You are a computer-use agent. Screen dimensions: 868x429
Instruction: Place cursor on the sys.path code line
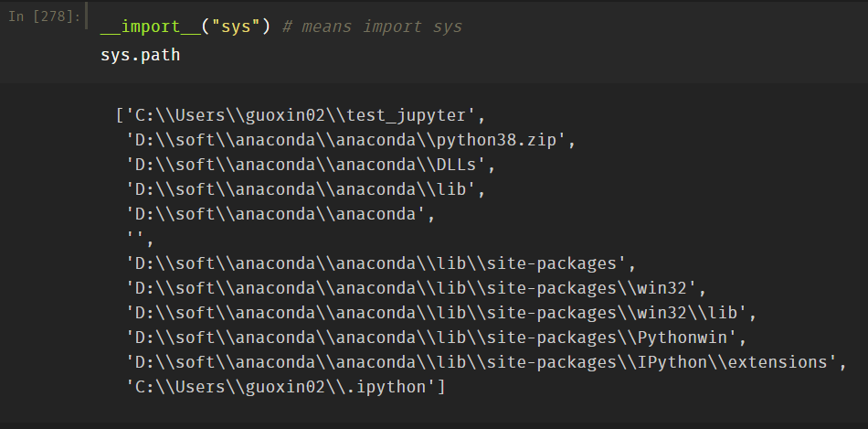(140, 55)
